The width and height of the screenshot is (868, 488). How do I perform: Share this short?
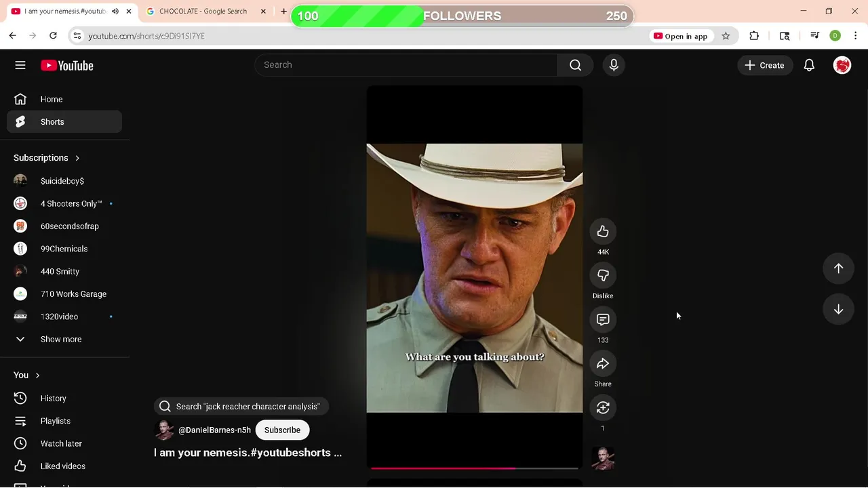pyautogui.click(x=603, y=364)
